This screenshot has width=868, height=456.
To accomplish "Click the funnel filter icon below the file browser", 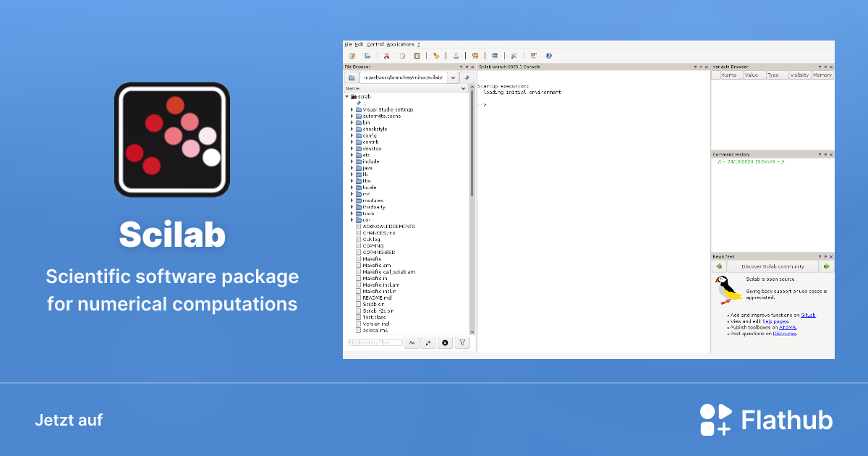I will coord(462,342).
